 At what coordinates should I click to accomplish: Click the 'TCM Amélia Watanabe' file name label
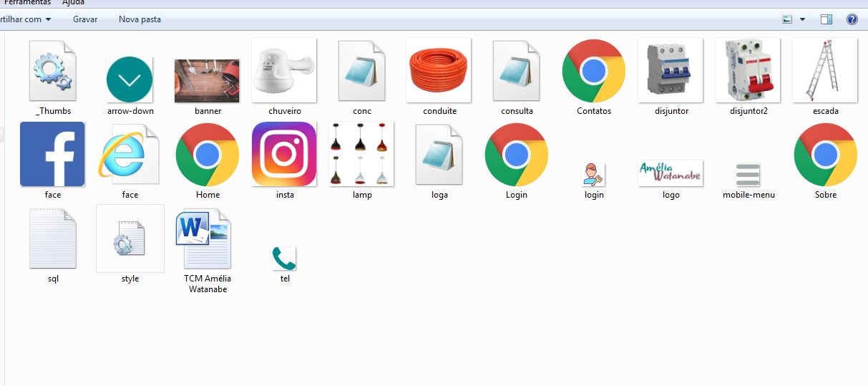[x=208, y=284]
